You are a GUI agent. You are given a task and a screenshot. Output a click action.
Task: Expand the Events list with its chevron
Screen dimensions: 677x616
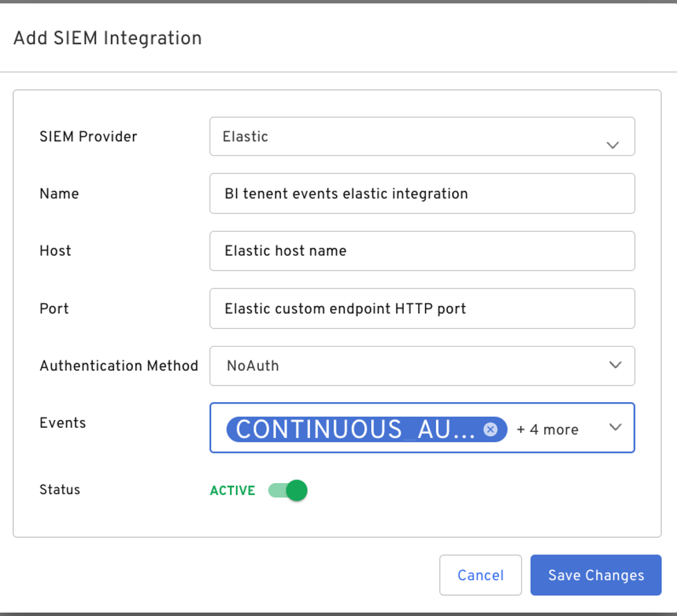(615, 427)
